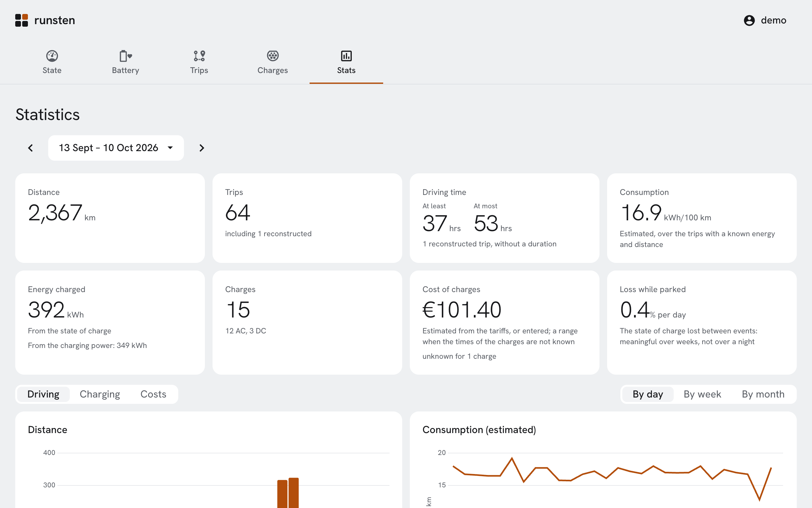Click the runsten brand name
The image size is (812, 508).
pyautogui.click(x=55, y=20)
